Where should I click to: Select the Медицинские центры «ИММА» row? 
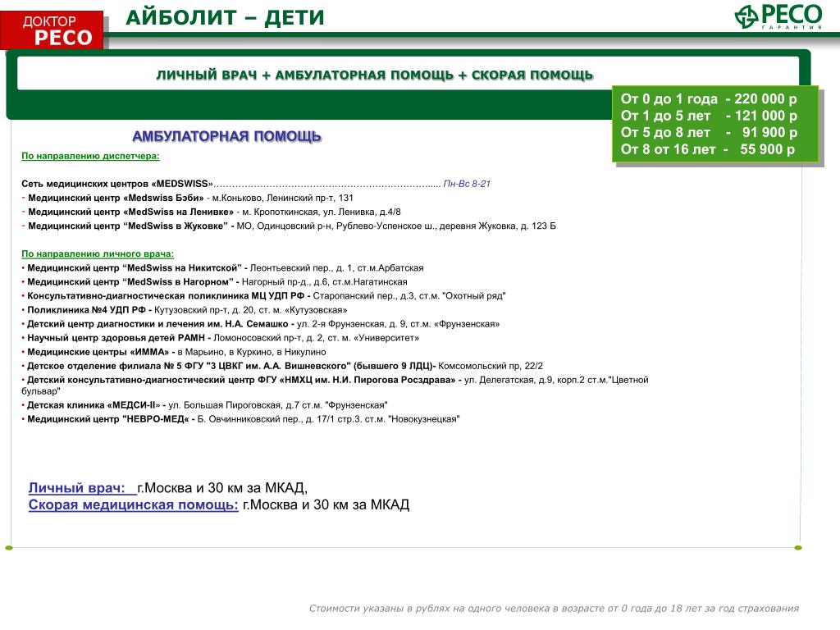174,352
